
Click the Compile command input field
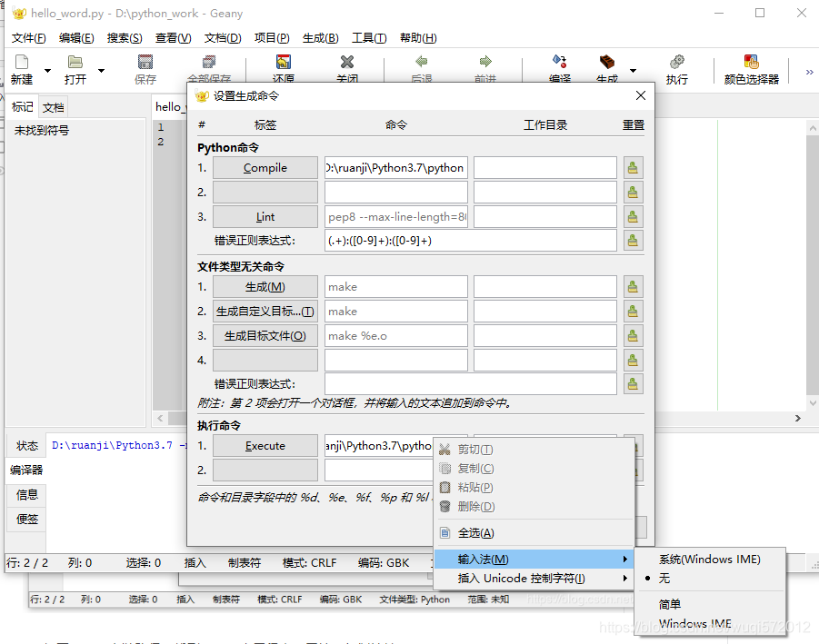(x=396, y=168)
